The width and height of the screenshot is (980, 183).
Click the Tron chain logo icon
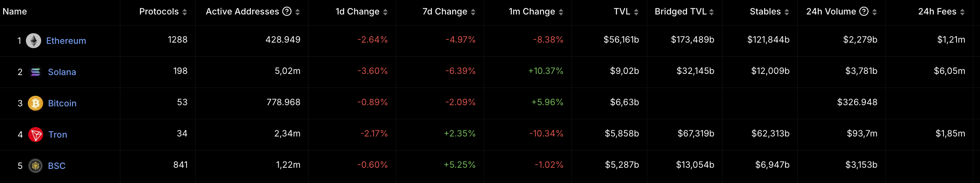(36, 135)
